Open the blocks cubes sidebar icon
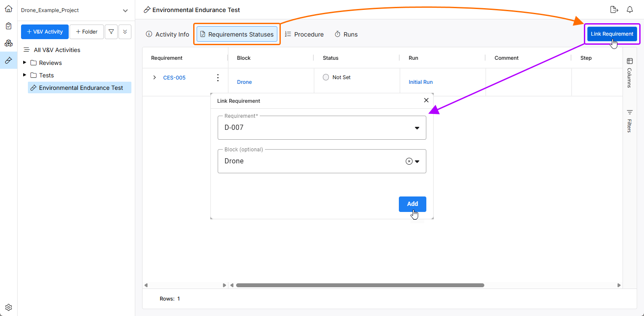The image size is (644, 316). coord(9,43)
